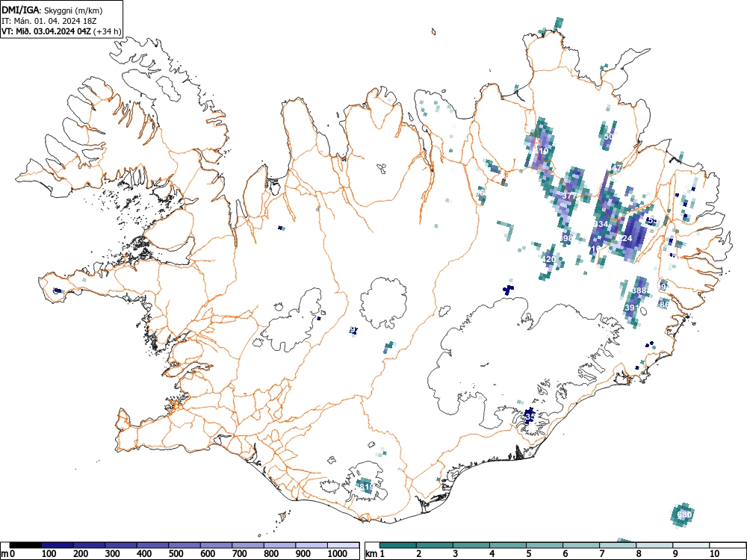Click the 'm' unit label of meter scale
747x560 pixels.
(4, 554)
